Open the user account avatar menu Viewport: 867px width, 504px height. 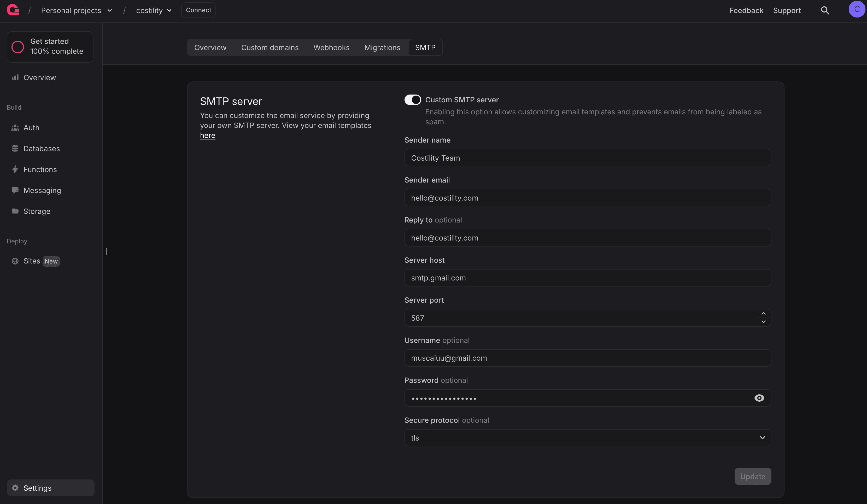(856, 9)
